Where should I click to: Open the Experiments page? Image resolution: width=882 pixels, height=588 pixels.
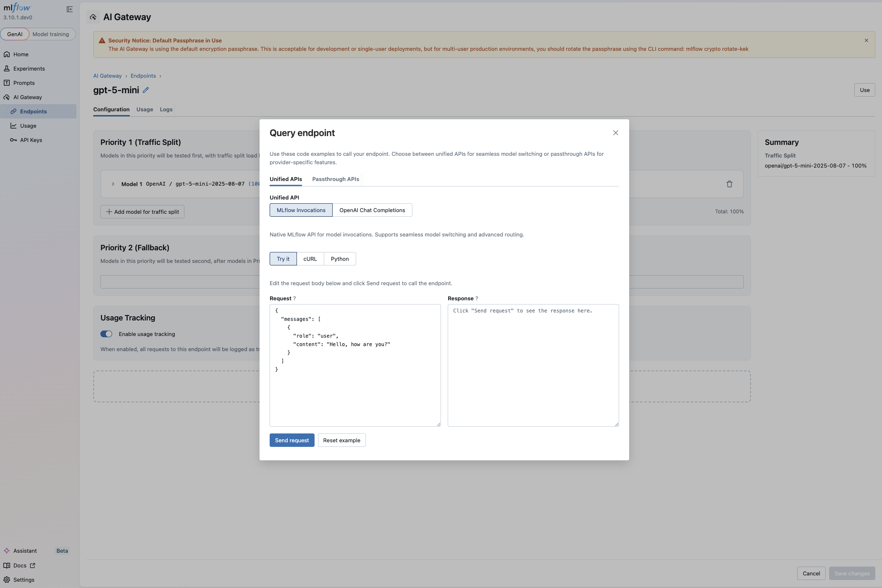[x=29, y=68]
